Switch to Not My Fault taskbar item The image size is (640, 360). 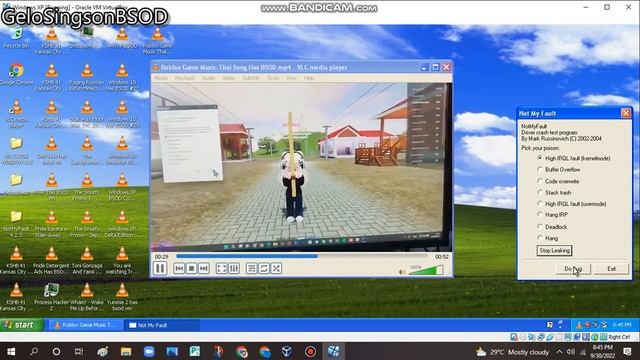click(x=162, y=325)
